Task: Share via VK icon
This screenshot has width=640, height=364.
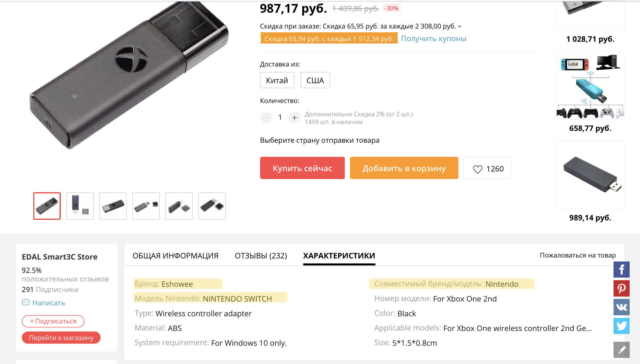Action: click(621, 307)
